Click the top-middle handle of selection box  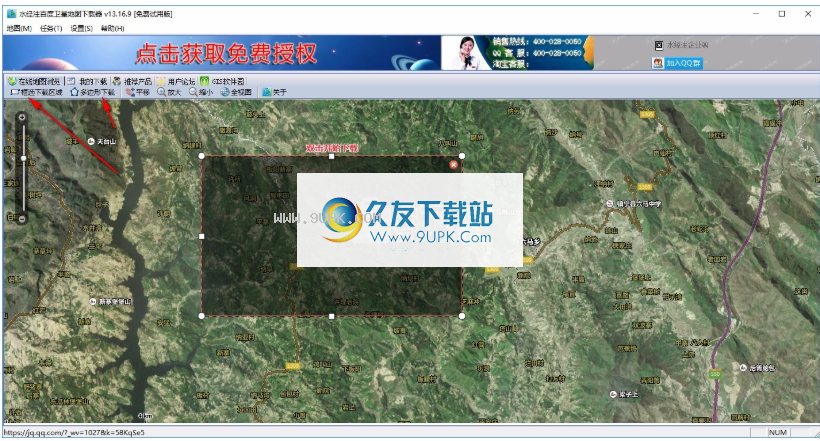click(332, 156)
